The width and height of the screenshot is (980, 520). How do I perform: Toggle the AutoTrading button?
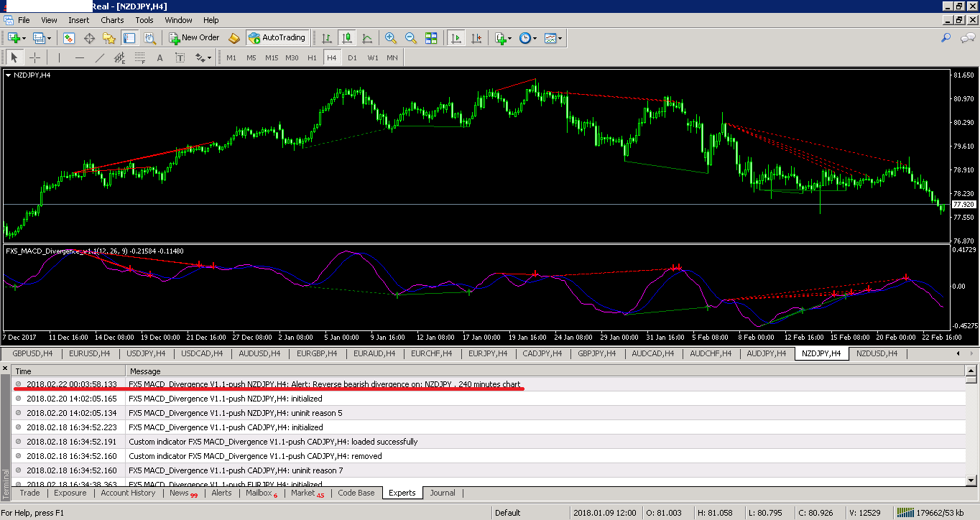pyautogui.click(x=277, y=38)
